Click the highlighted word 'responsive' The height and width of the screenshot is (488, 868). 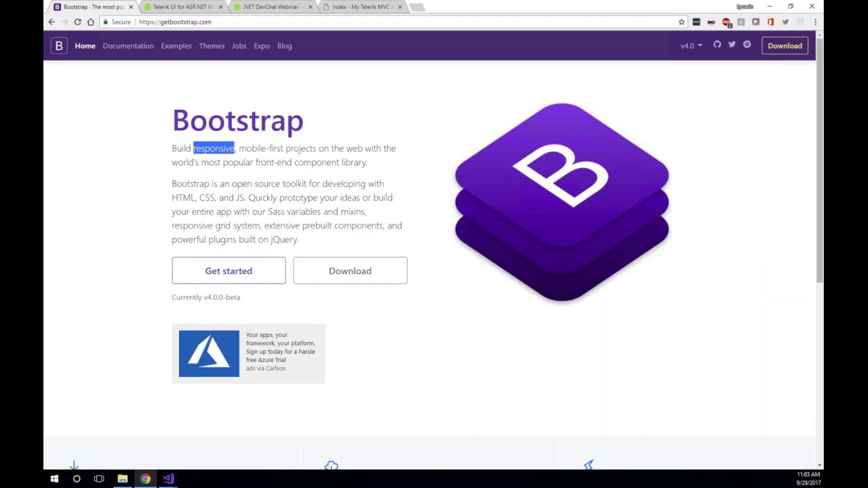click(x=214, y=148)
